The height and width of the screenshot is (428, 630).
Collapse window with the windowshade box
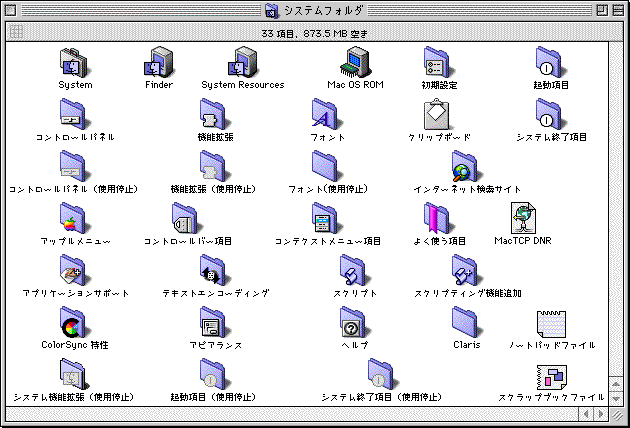point(618,10)
